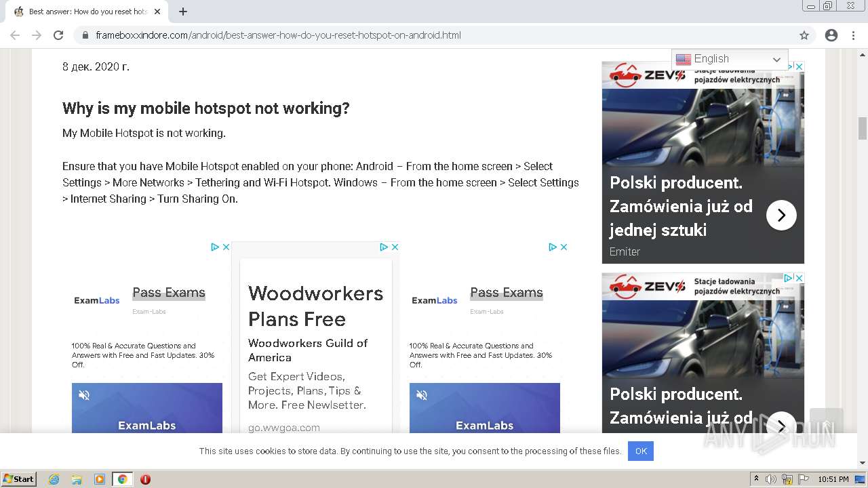Close the lower ZEV sidebar ad
Screen dimensions: 868x488
pos(800,278)
